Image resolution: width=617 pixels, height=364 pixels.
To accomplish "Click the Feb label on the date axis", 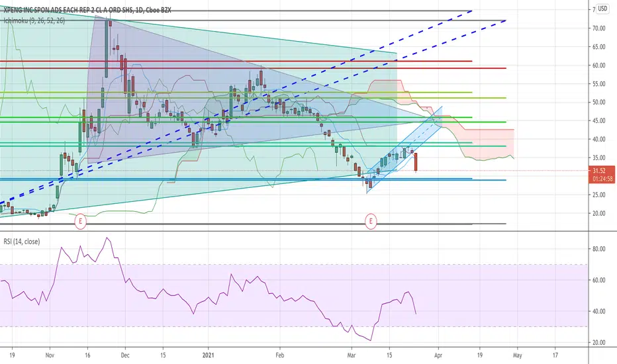I will click(x=280, y=355).
